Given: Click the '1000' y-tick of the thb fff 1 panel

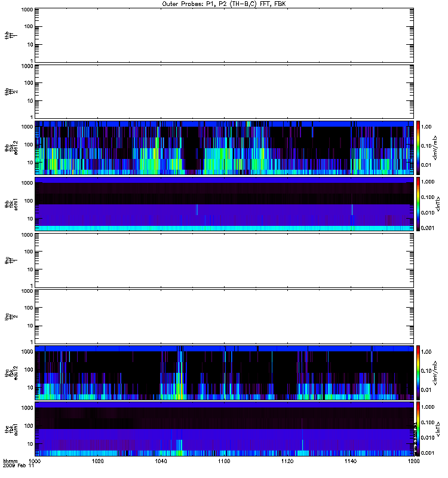Looking at the screenshot, I should click(27, 10).
